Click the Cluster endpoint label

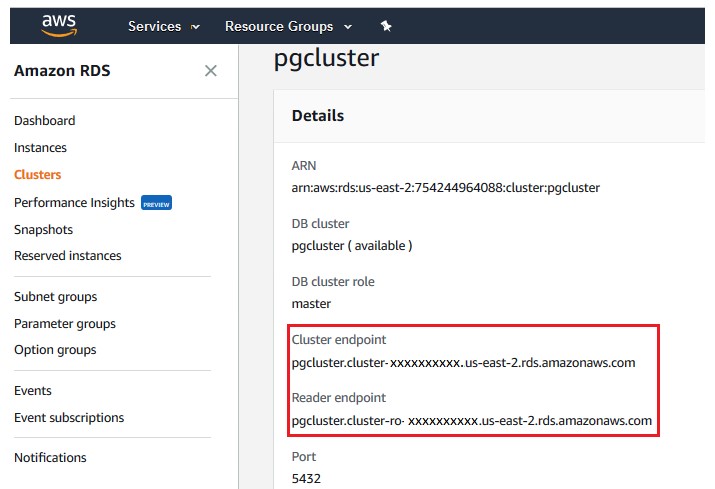(339, 340)
